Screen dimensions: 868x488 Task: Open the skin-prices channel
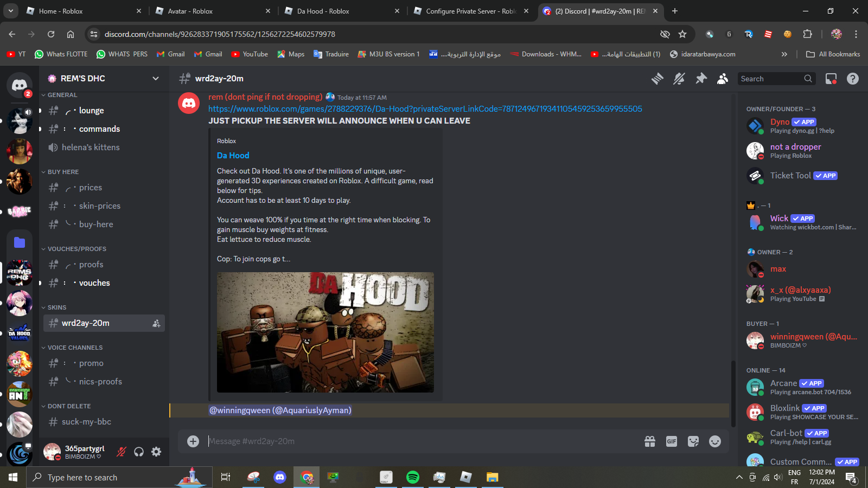point(104,206)
